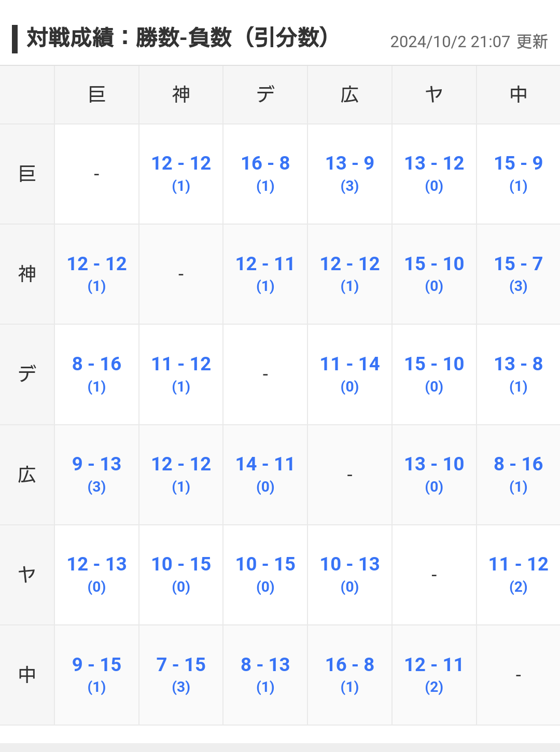Image resolution: width=560 pixels, height=752 pixels.
Task: Select 中 row versus 神 7 - 15 link
Action: pyautogui.click(x=181, y=665)
